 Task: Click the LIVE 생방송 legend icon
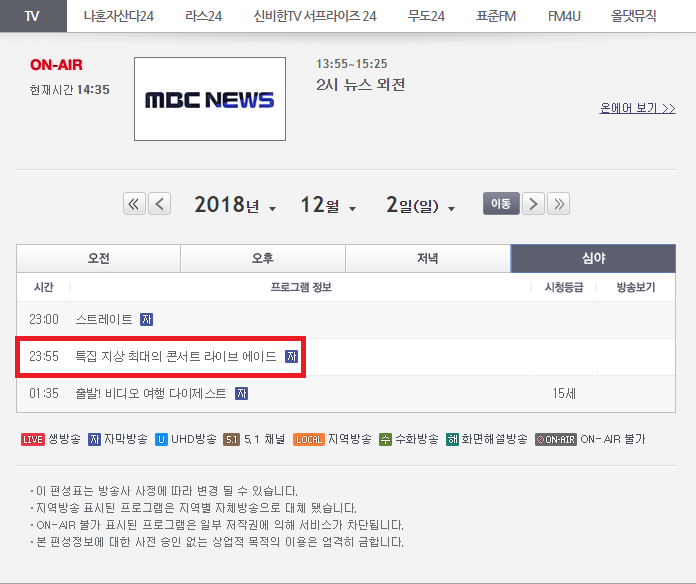click(32, 439)
